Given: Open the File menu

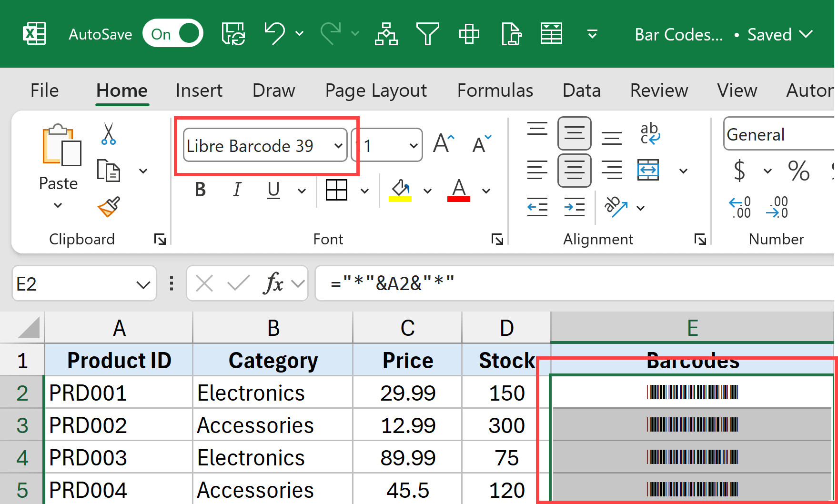Looking at the screenshot, I should click(x=44, y=90).
